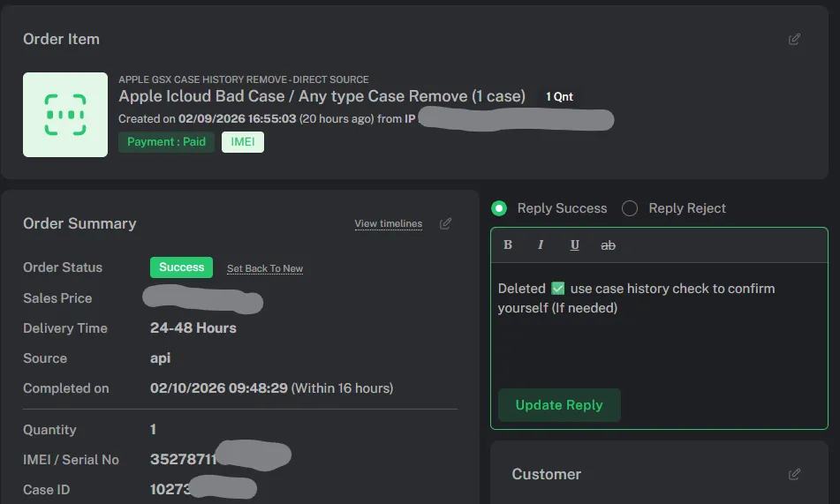Screen dimensions: 840x504
Task: Choose the Reply Reject radio option
Action: (630, 208)
